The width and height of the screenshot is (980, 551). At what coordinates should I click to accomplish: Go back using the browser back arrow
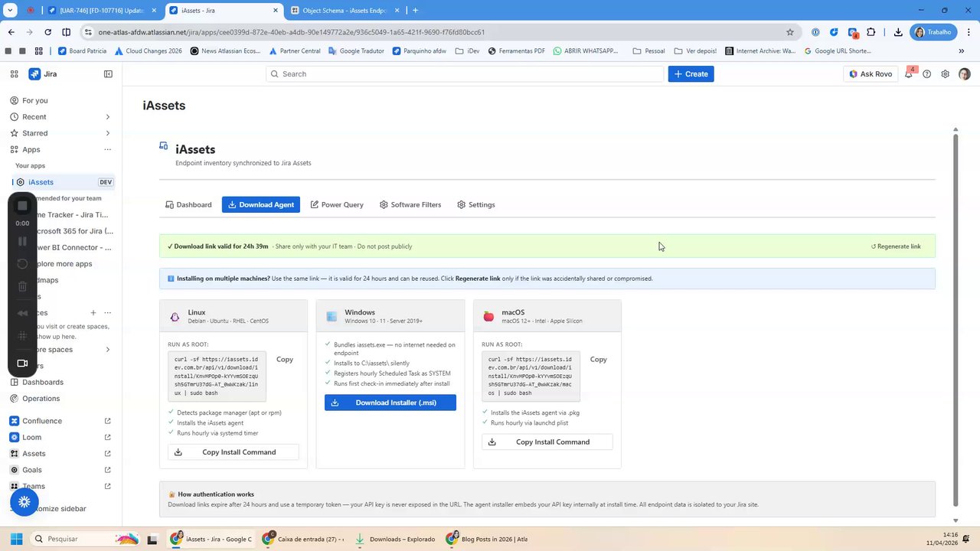click(x=11, y=32)
